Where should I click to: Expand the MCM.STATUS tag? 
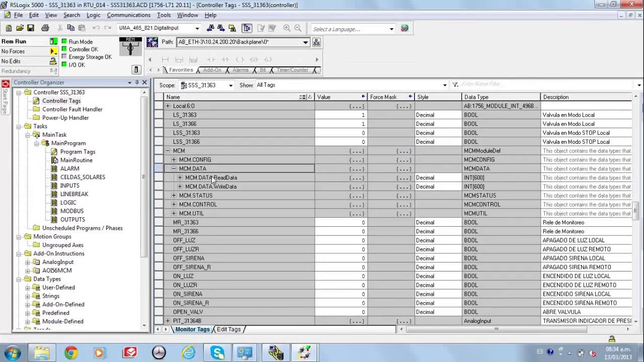click(174, 196)
